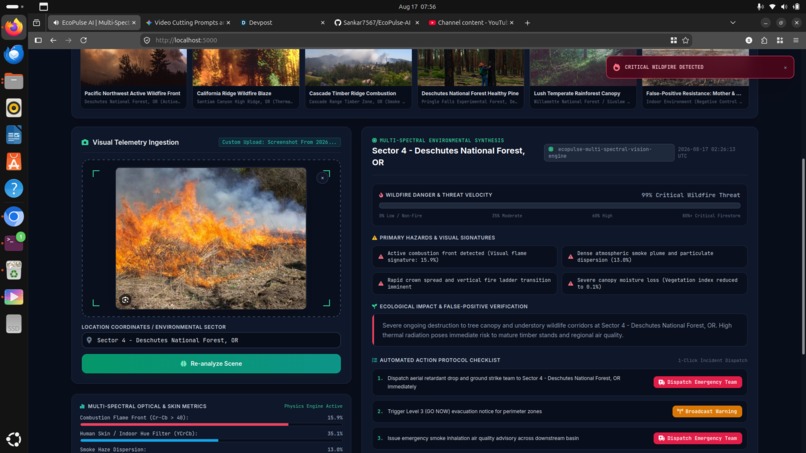Select Pacific Northwest Active Wildfire Front sample
This screenshot has height=453, width=806.
point(133,77)
